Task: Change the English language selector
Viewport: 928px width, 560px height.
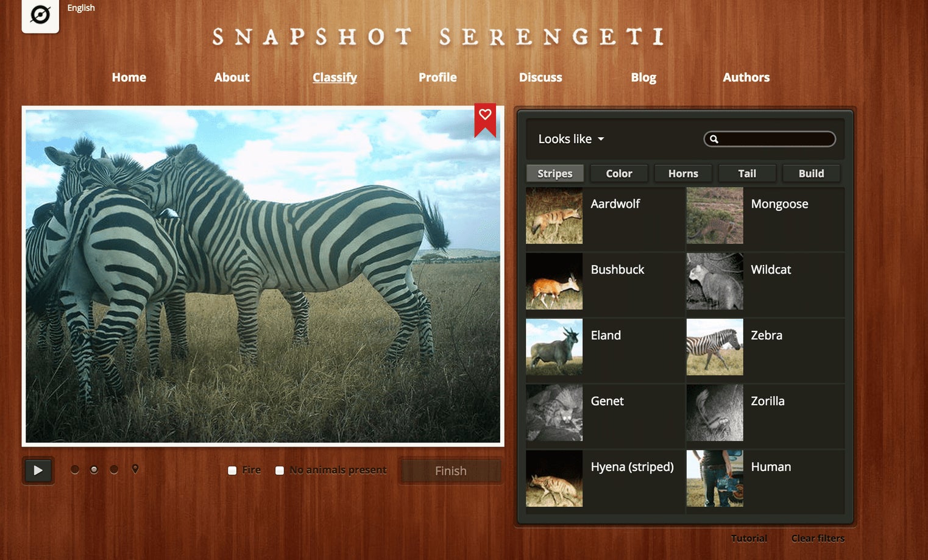Action: coord(81,8)
